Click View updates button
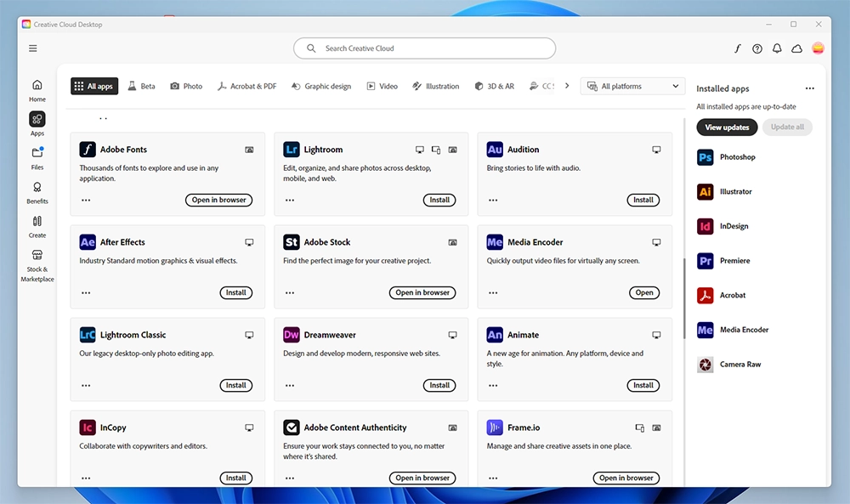The width and height of the screenshot is (850, 504). (x=727, y=127)
